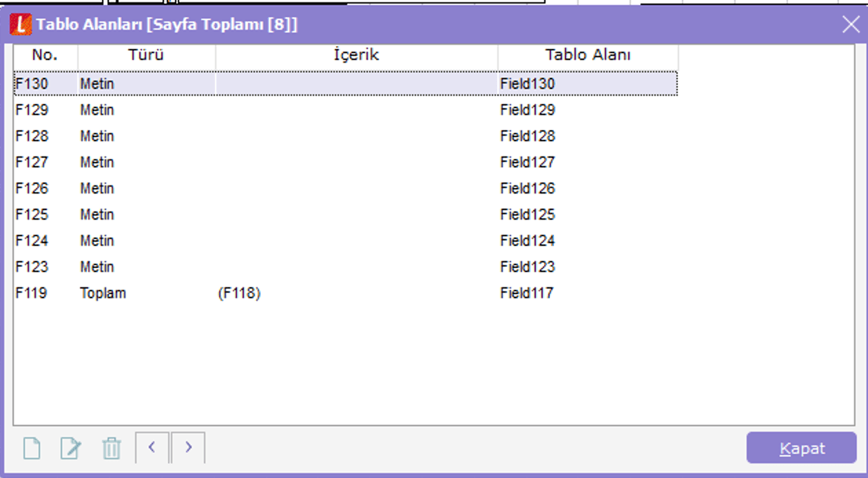
Task: Click the new record icon
Action: point(32,449)
